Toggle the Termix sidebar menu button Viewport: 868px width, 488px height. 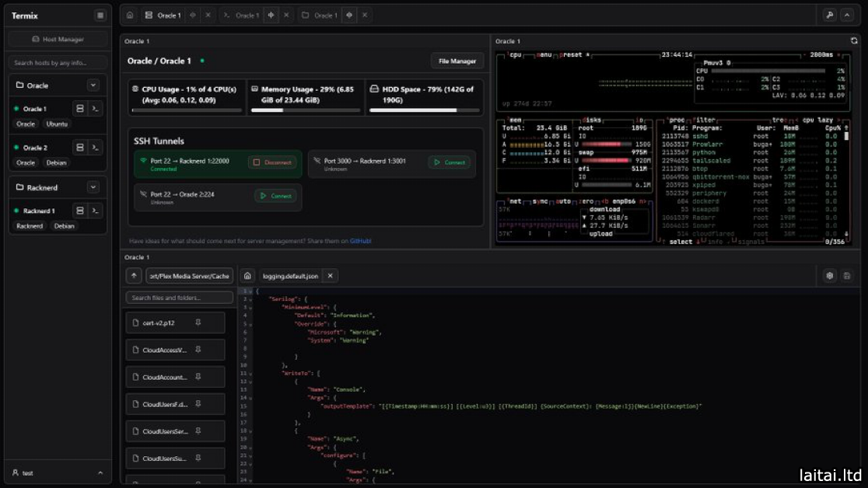(x=100, y=16)
